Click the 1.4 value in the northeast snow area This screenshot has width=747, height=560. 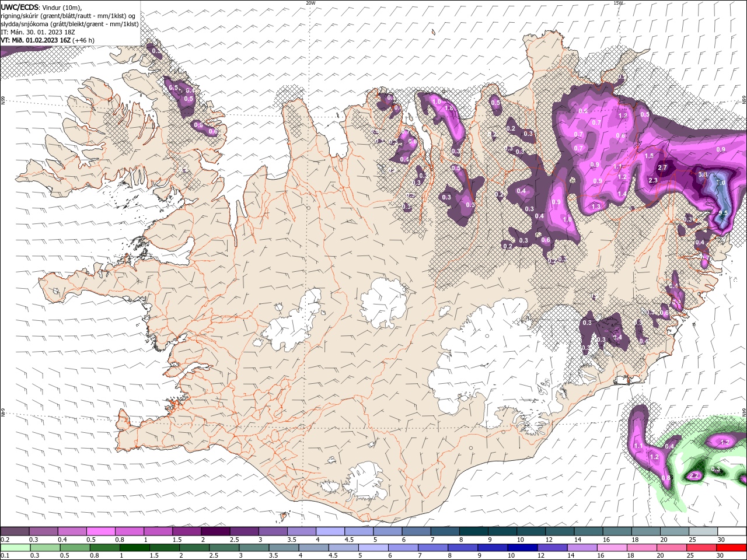(x=622, y=194)
